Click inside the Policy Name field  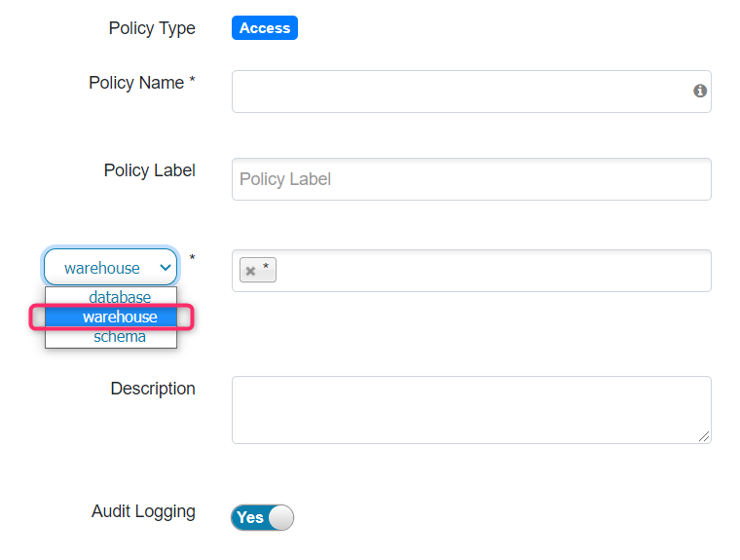[471, 92]
